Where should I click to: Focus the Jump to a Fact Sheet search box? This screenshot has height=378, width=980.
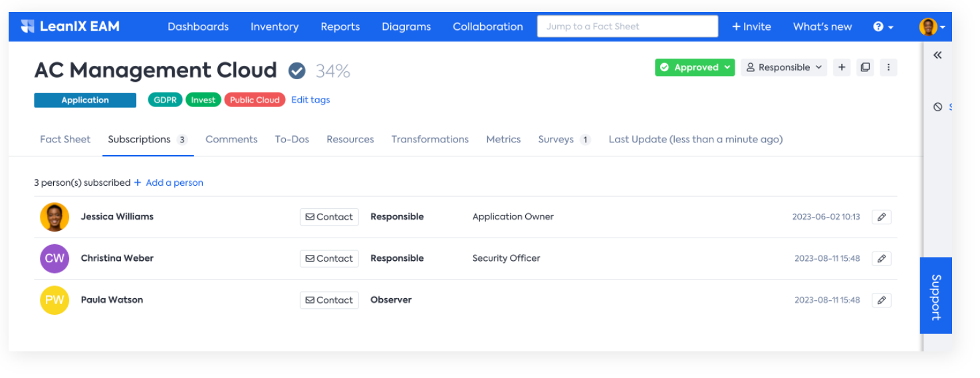click(x=628, y=27)
